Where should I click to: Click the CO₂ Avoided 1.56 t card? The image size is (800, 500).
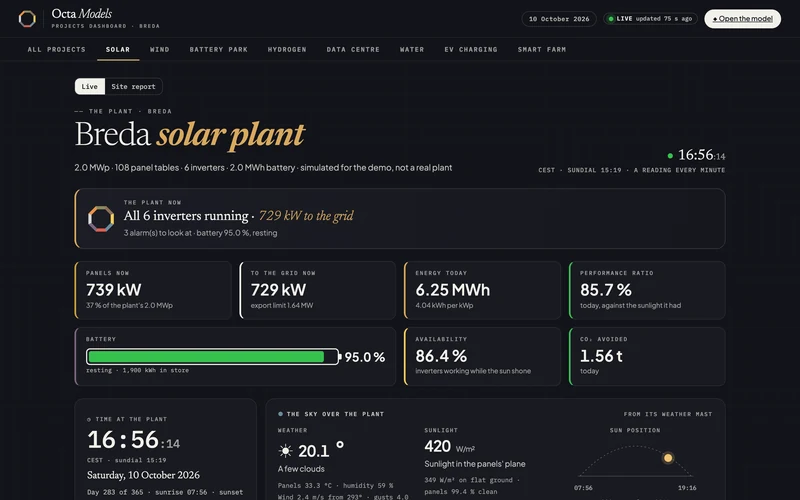click(647, 357)
